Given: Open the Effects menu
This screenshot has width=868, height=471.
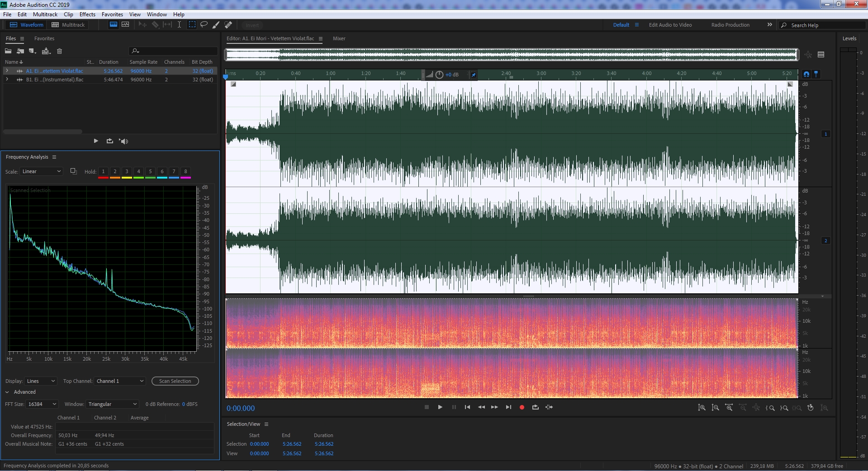Looking at the screenshot, I should (87, 14).
